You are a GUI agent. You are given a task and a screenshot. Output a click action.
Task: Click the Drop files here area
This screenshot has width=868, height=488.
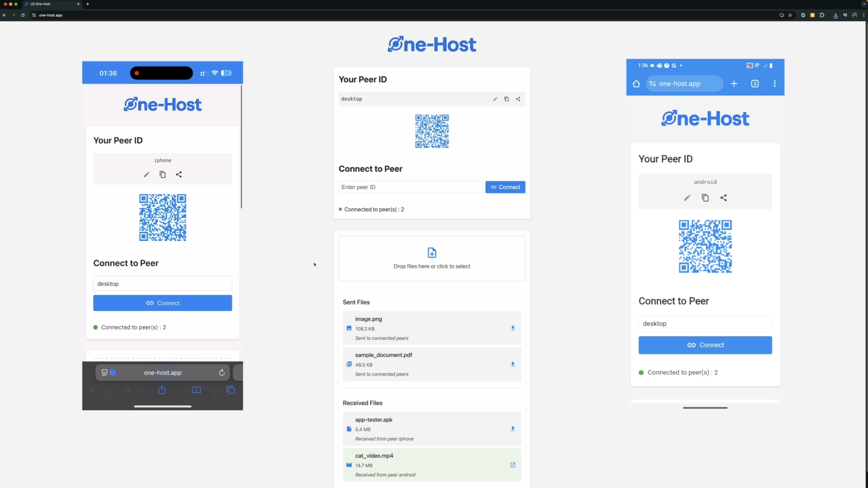click(x=432, y=258)
